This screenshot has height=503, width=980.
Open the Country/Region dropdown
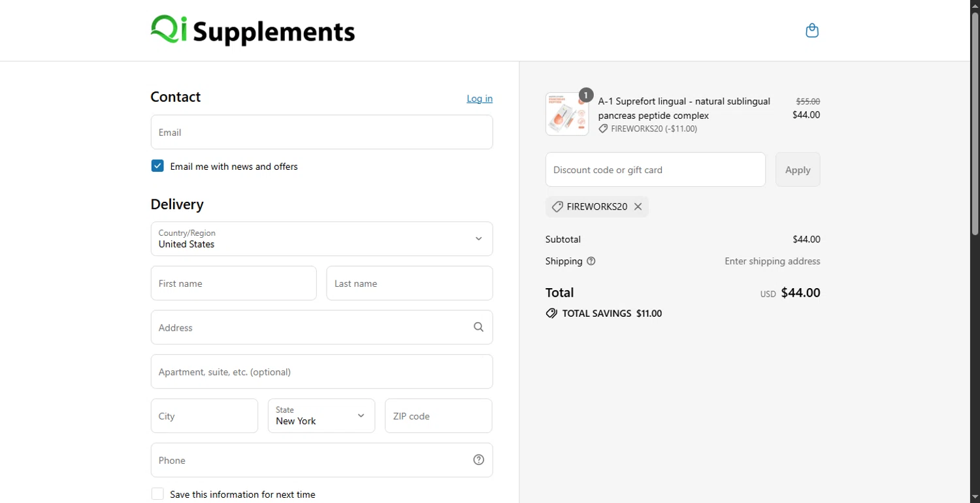321,238
